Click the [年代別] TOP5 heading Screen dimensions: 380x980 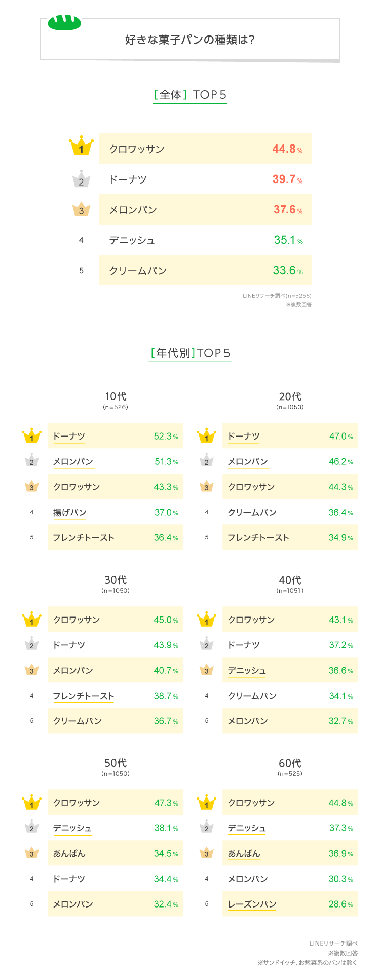pyautogui.click(x=190, y=353)
